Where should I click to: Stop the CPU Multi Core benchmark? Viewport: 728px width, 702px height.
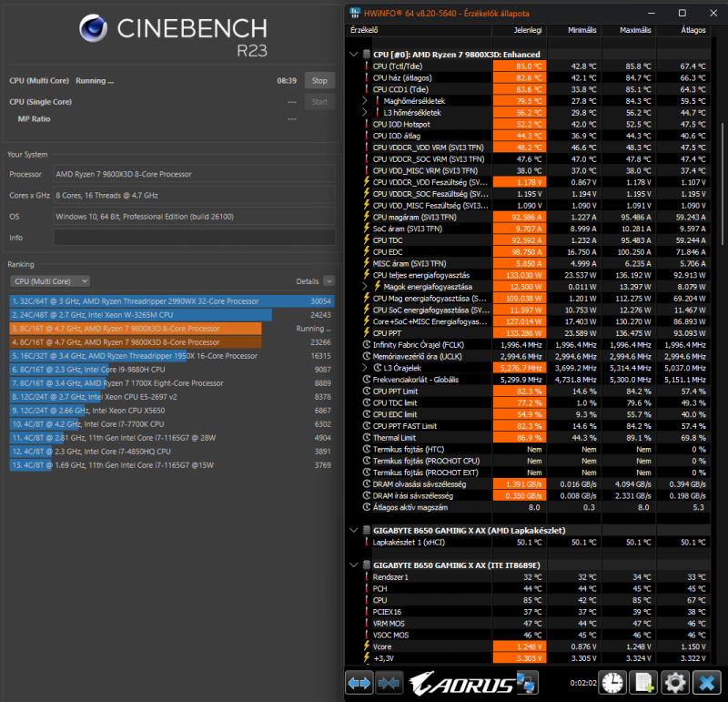[x=319, y=80]
